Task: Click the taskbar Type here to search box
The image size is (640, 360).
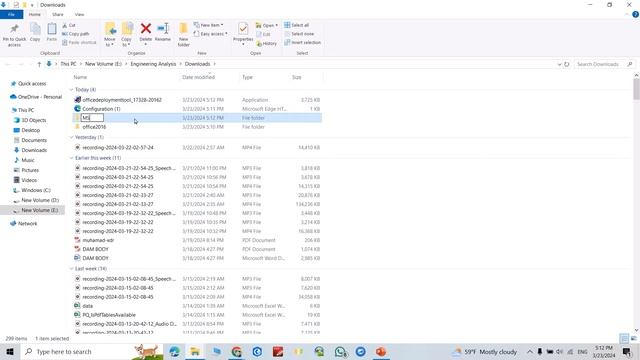Action: (x=91, y=351)
